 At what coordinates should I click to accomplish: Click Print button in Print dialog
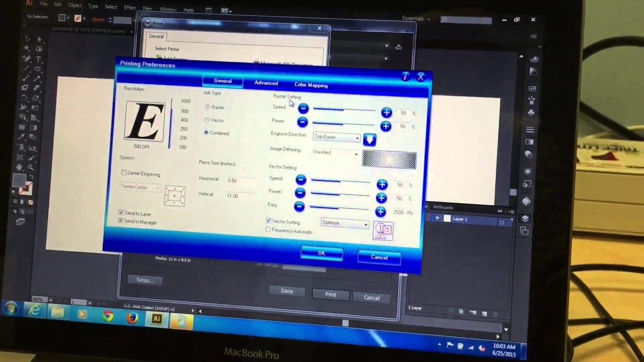pyautogui.click(x=331, y=295)
